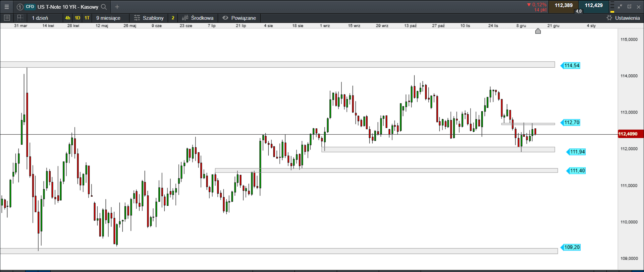This screenshot has width=644, height=272.
Task: Click the buy price 112,429 button
Action: 594,6
